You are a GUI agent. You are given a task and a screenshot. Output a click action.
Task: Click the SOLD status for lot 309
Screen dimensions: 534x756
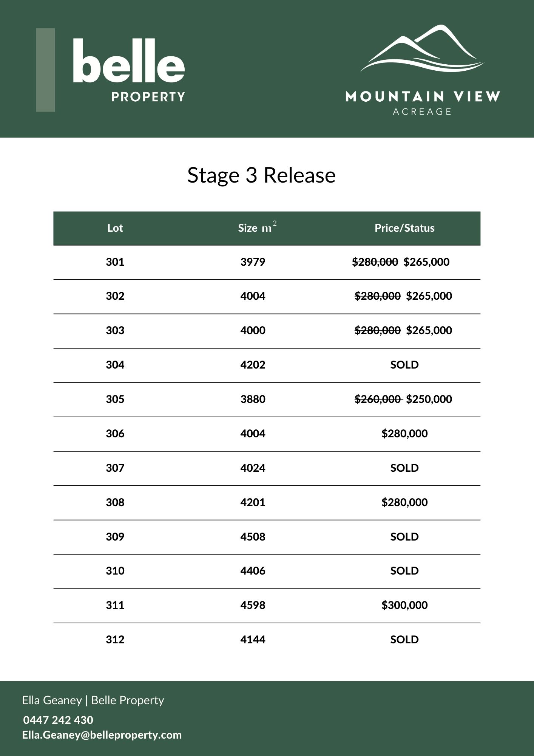(x=404, y=537)
